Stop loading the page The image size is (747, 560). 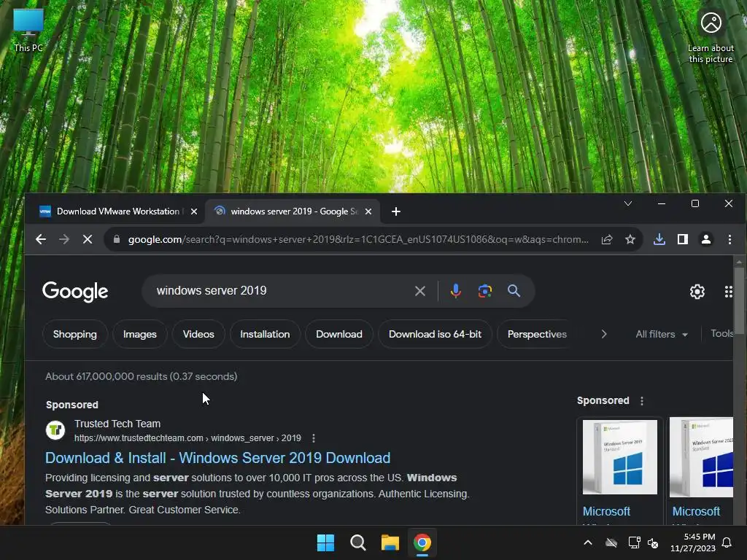(x=88, y=239)
